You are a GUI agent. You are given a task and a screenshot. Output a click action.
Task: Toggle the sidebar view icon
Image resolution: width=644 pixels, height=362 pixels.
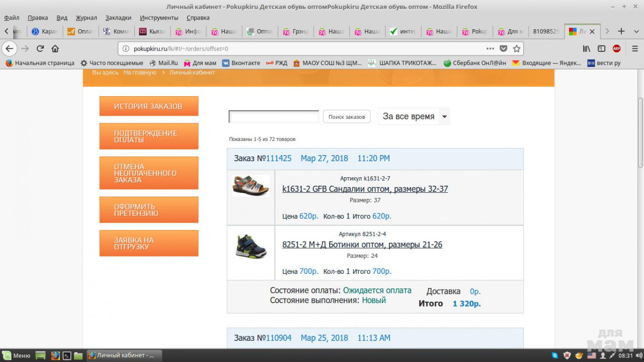(601, 49)
